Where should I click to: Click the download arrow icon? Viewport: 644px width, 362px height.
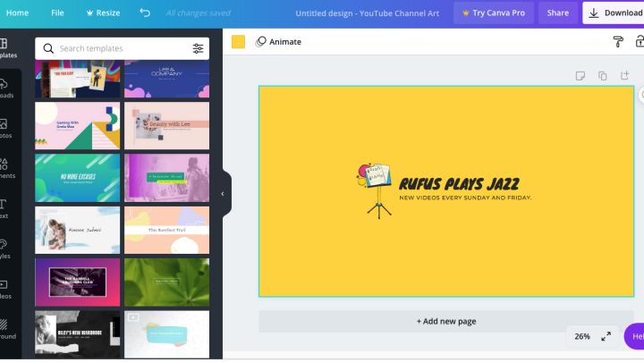[594, 13]
